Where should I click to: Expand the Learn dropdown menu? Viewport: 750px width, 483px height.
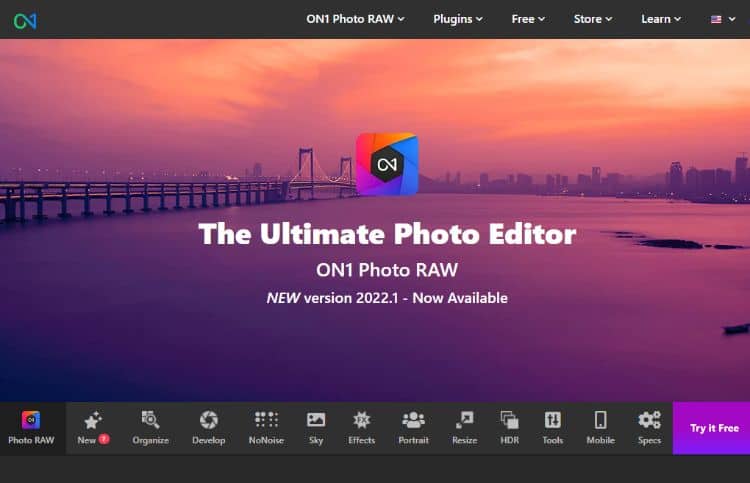point(661,19)
